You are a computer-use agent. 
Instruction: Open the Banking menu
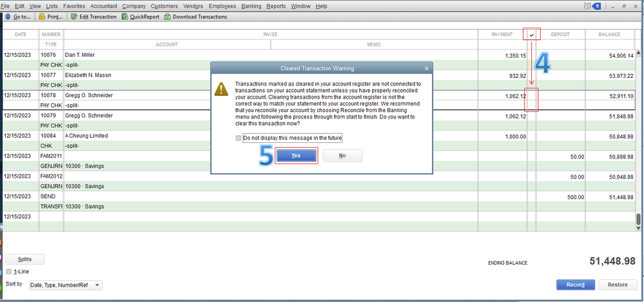(x=251, y=6)
